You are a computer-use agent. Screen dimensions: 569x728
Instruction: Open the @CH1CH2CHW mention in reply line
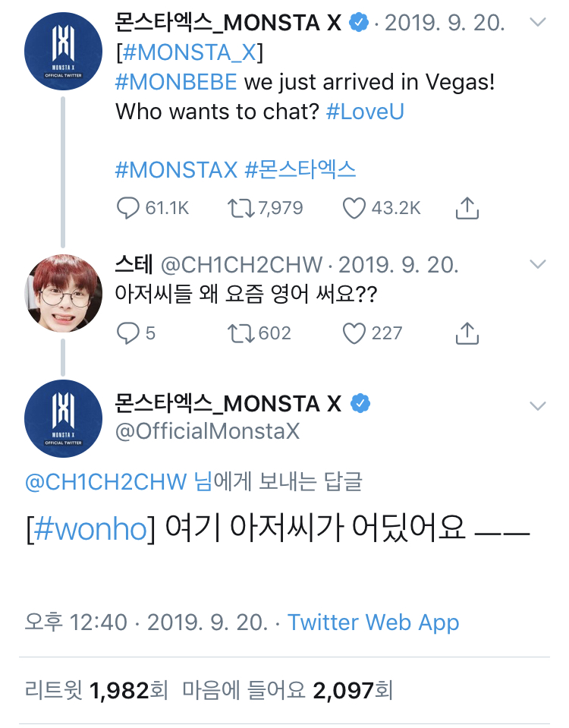[105, 481]
